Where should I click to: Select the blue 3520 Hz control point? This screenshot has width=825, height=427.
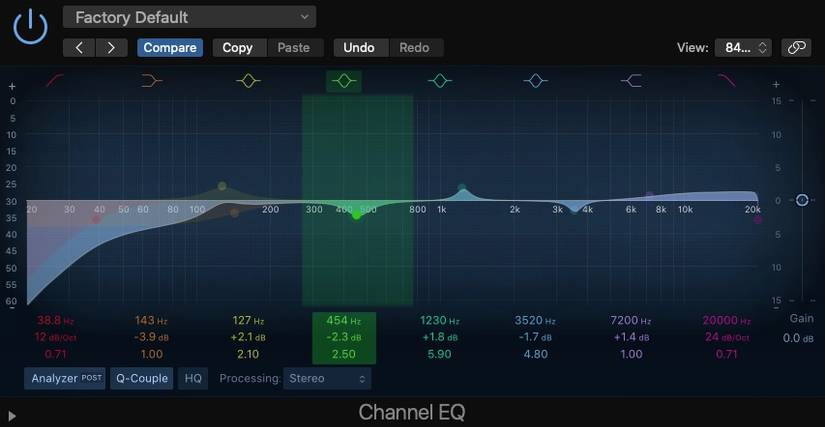pyautogui.click(x=574, y=209)
